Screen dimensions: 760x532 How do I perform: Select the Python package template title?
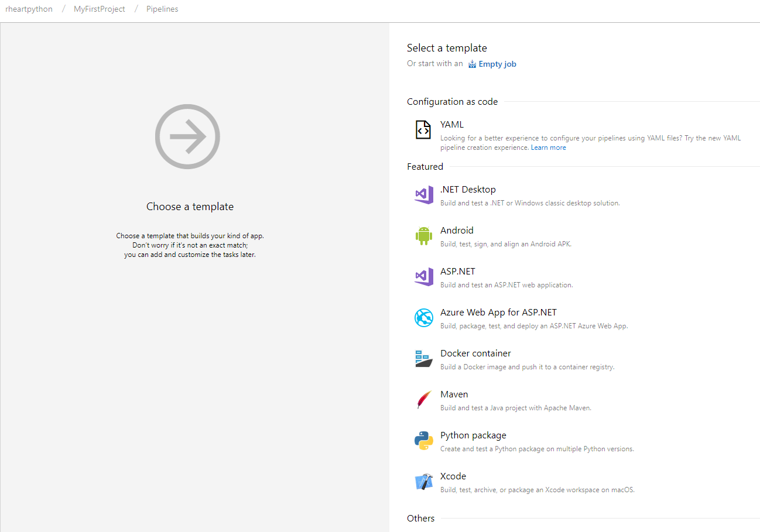(473, 435)
